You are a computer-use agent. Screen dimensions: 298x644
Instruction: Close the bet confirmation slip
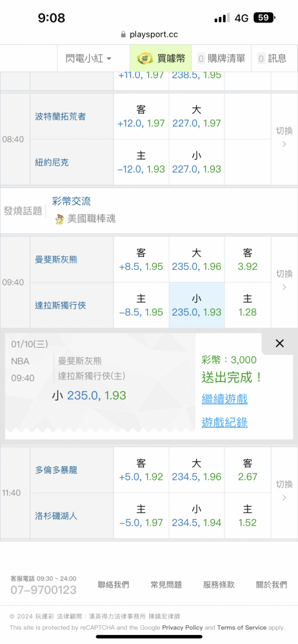[279, 344]
